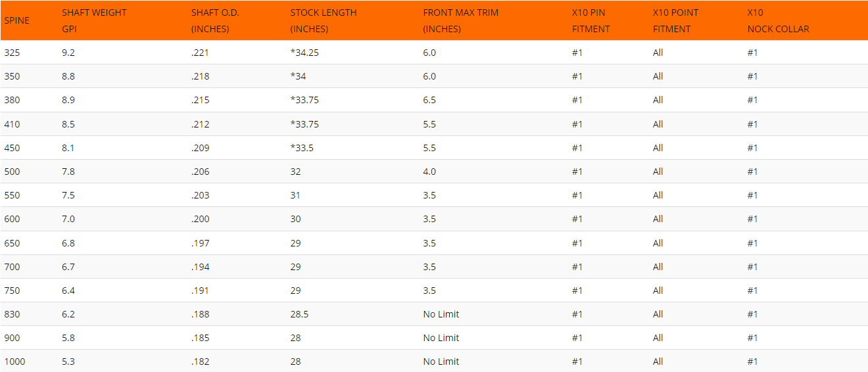Viewport: 868px width, 372px height.
Task: Click the 6.5 front max trim value
Action: click(429, 100)
